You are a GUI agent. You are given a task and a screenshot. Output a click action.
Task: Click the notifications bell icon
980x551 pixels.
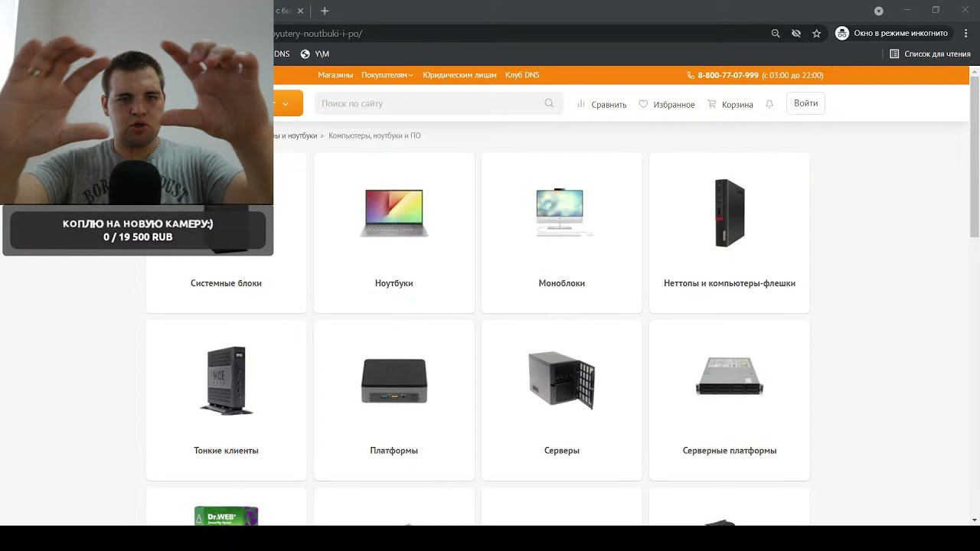(769, 104)
